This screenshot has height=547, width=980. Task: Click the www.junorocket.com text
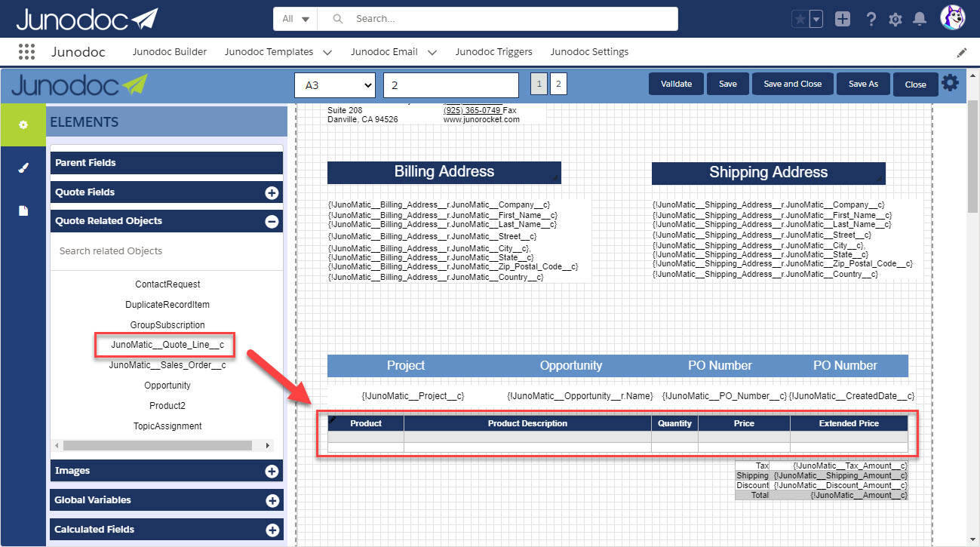[x=481, y=119]
